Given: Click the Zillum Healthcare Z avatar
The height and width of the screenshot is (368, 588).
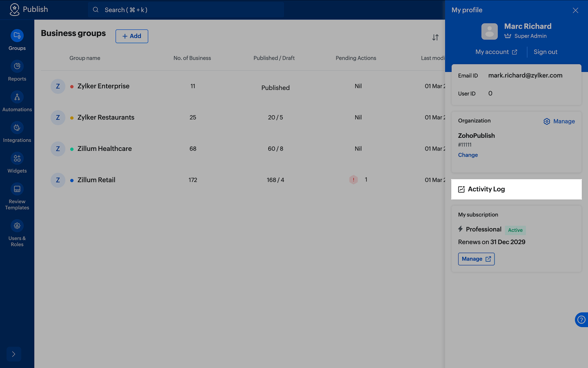Looking at the screenshot, I should point(58,149).
